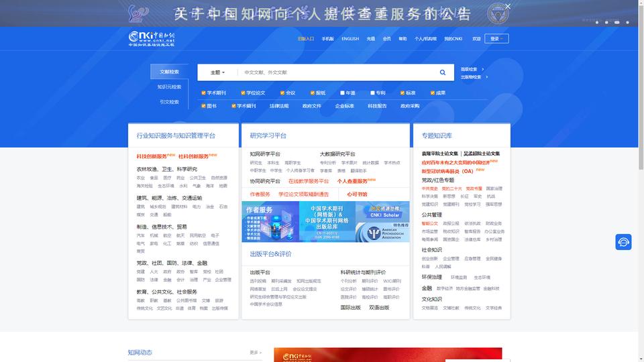
Task: Open 法律法规 link under search
Action: [279, 106]
